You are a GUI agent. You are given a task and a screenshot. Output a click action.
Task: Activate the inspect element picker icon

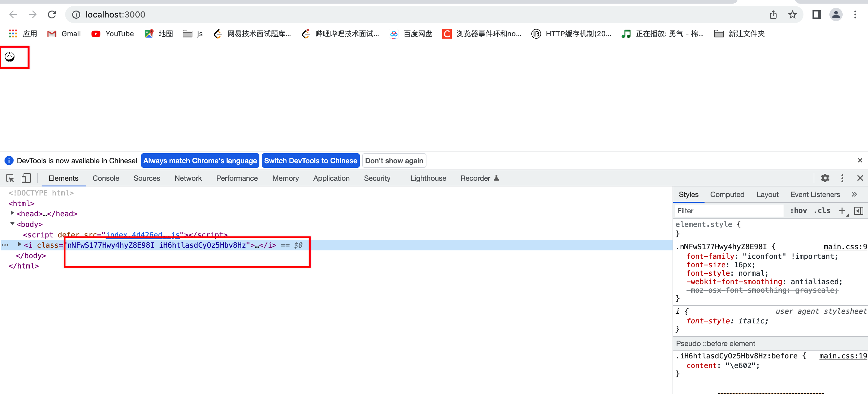click(x=10, y=178)
